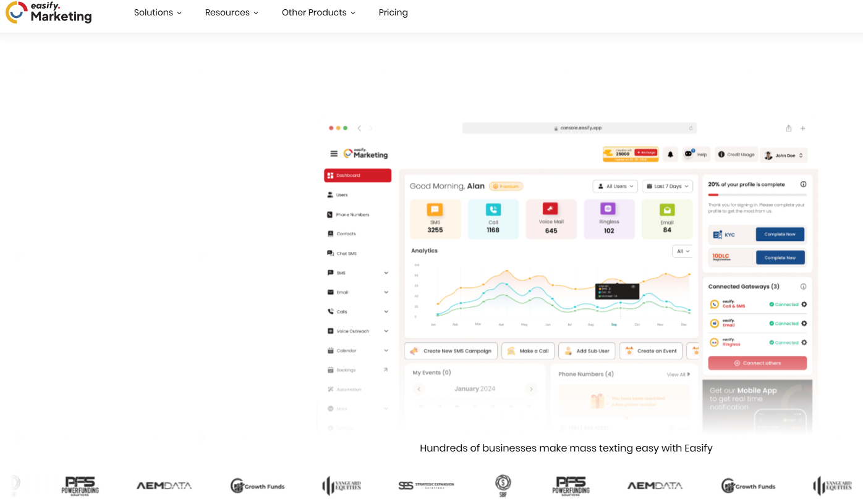Image resolution: width=863 pixels, height=504 pixels.
Task: Open the Credit Usage info
Action: point(736,154)
